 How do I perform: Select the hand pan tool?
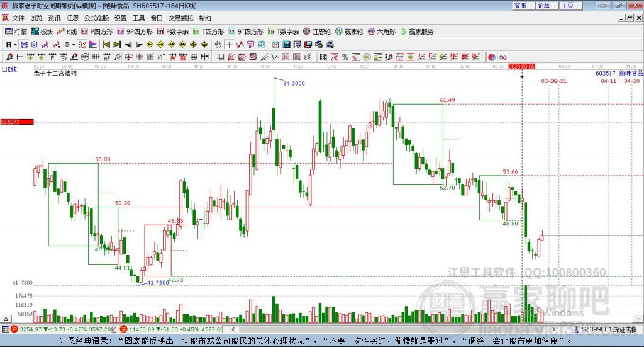218,45
